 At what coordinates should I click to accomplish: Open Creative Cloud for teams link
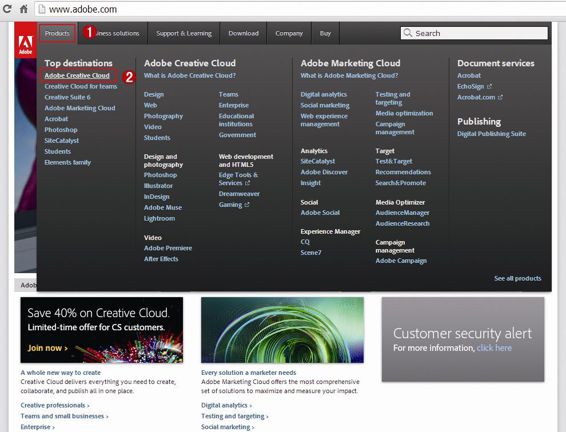coord(81,87)
